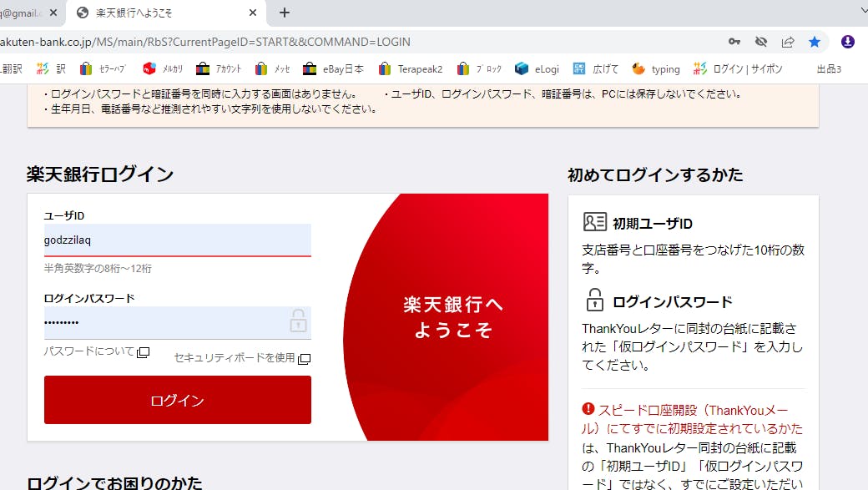Click the address bar URL
This screenshot has height=490, width=868.
click(x=205, y=42)
